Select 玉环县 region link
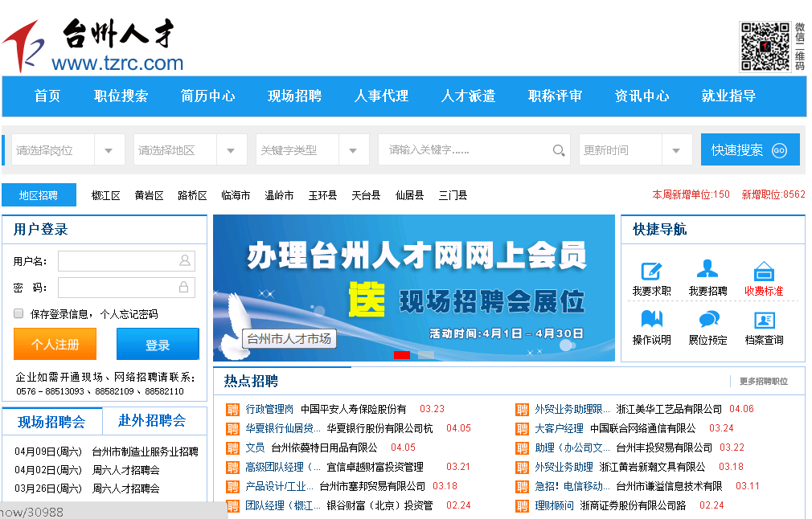The height and width of the screenshot is (519, 812). click(322, 195)
